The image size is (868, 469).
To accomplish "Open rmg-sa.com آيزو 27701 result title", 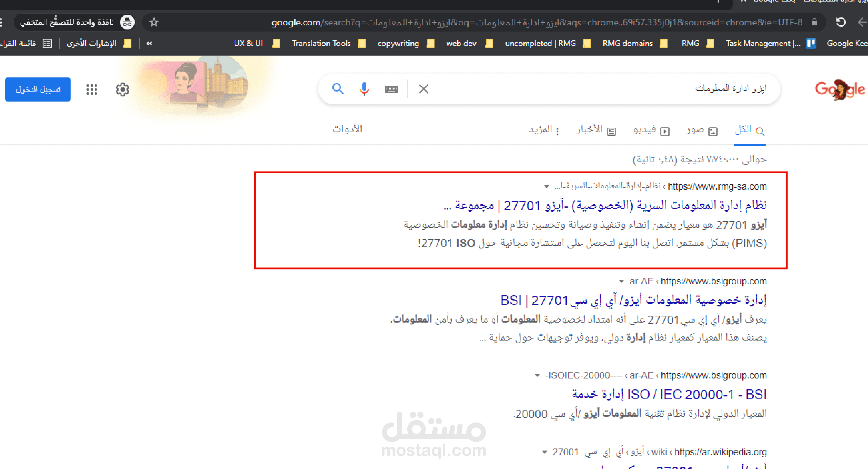I will (605, 205).
